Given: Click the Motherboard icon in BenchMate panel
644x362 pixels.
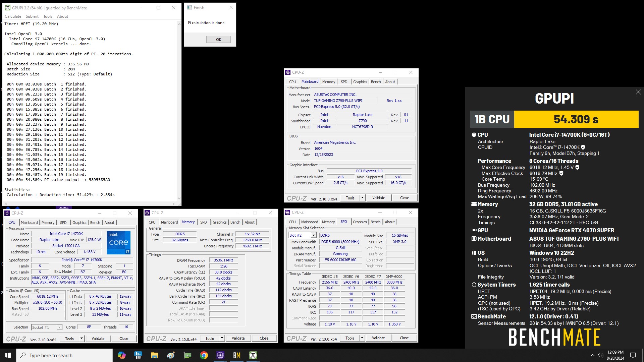Looking at the screenshot, I should 474,239.
